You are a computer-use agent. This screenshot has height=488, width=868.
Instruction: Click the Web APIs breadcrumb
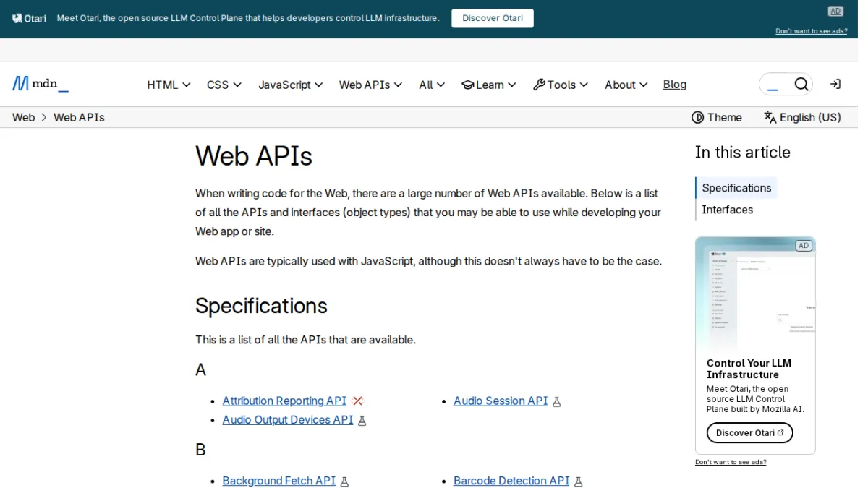pyautogui.click(x=79, y=117)
